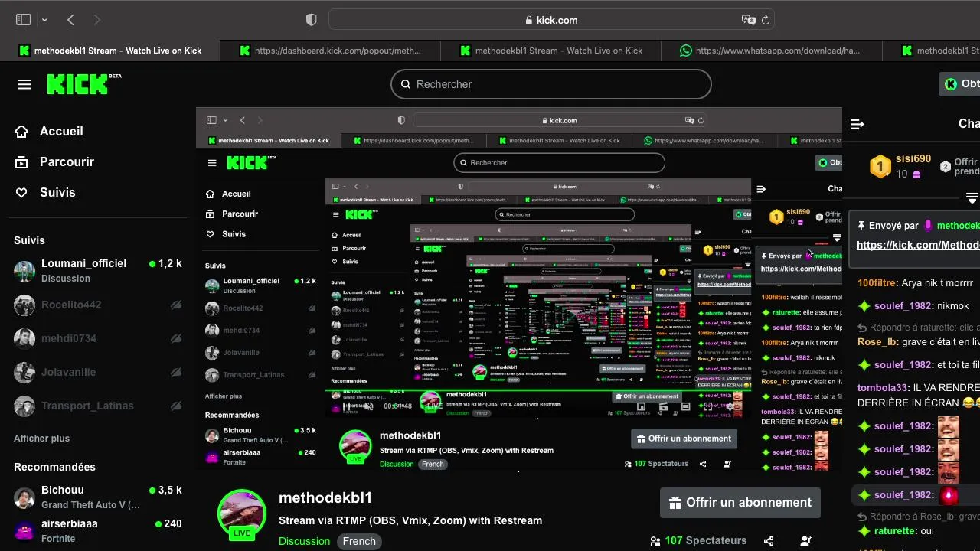Toggle the Kick hamburger menu
This screenshot has height=551, width=980.
pos(24,84)
